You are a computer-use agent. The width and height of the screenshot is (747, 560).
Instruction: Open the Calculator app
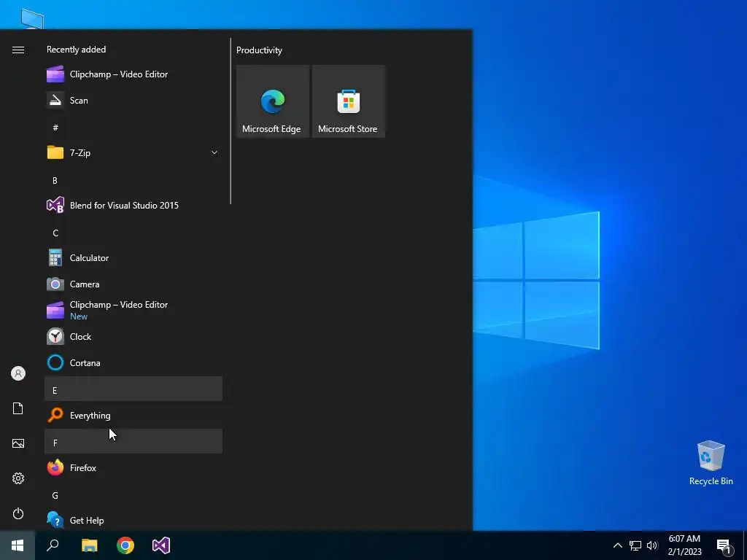coord(133,258)
